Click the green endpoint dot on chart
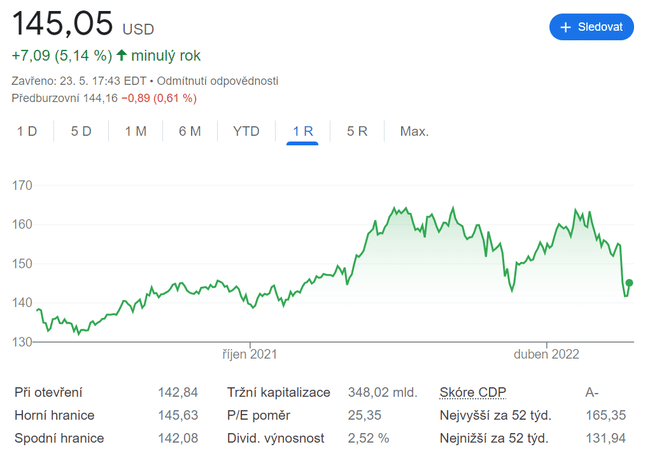The image size is (650, 453). point(629,283)
